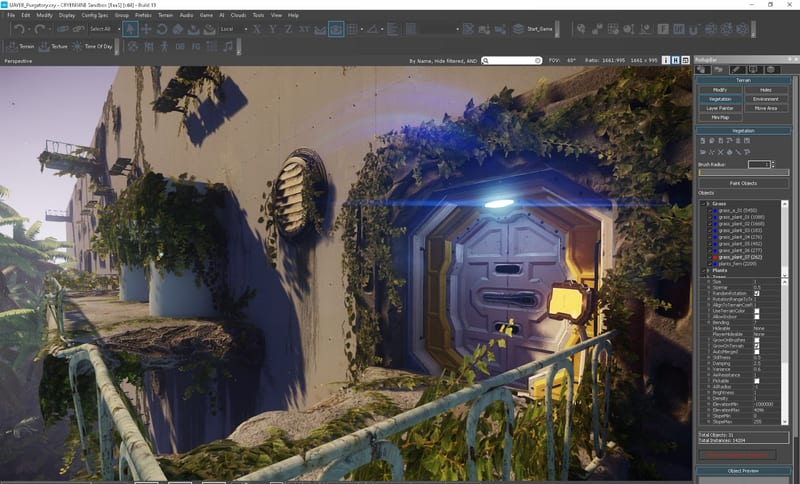Viewport: 800px width, 484px height.
Task: Open the Help menu
Action: pos(293,15)
